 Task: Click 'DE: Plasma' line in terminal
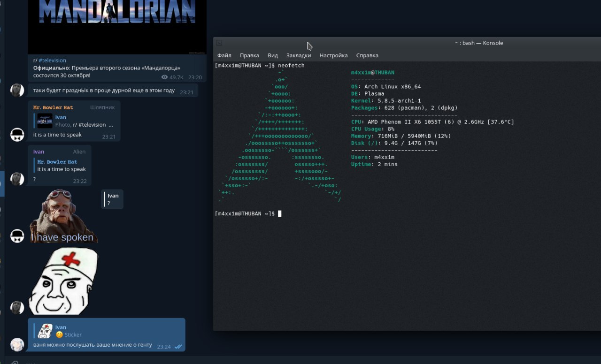tap(368, 94)
